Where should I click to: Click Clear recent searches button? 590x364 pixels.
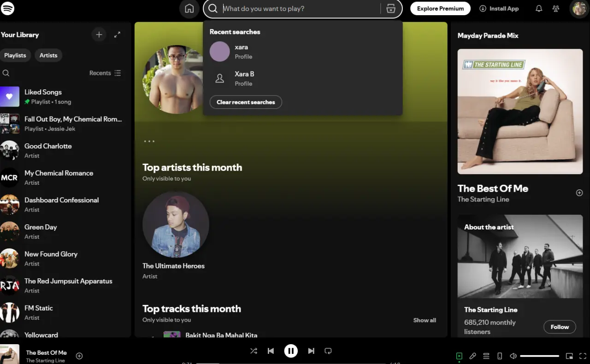pyautogui.click(x=246, y=102)
